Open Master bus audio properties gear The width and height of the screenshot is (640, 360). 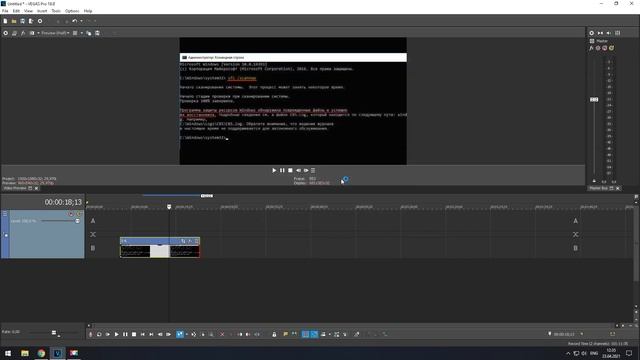pyautogui.click(x=591, y=33)
